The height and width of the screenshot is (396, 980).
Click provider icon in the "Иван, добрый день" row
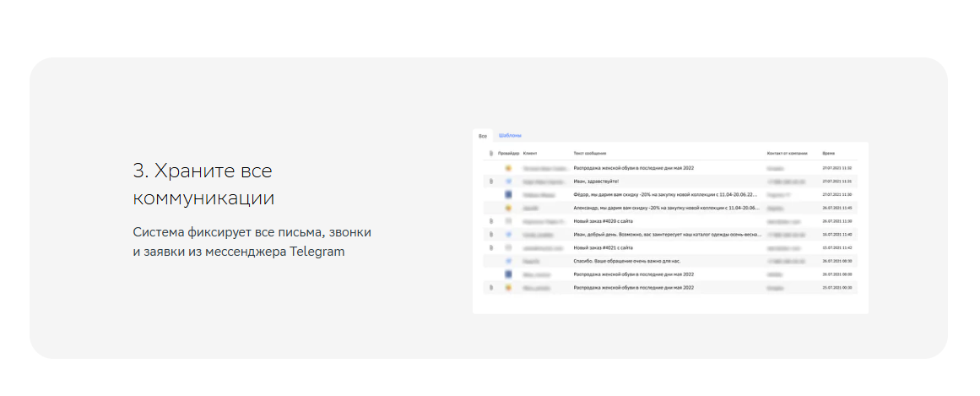(509, 235)
